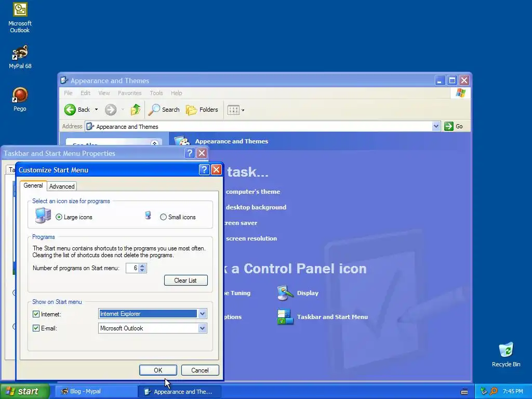Screen dimensions: 532x399
Task: Click the Appearance and Themes header icon
Action: pos(182,141)
